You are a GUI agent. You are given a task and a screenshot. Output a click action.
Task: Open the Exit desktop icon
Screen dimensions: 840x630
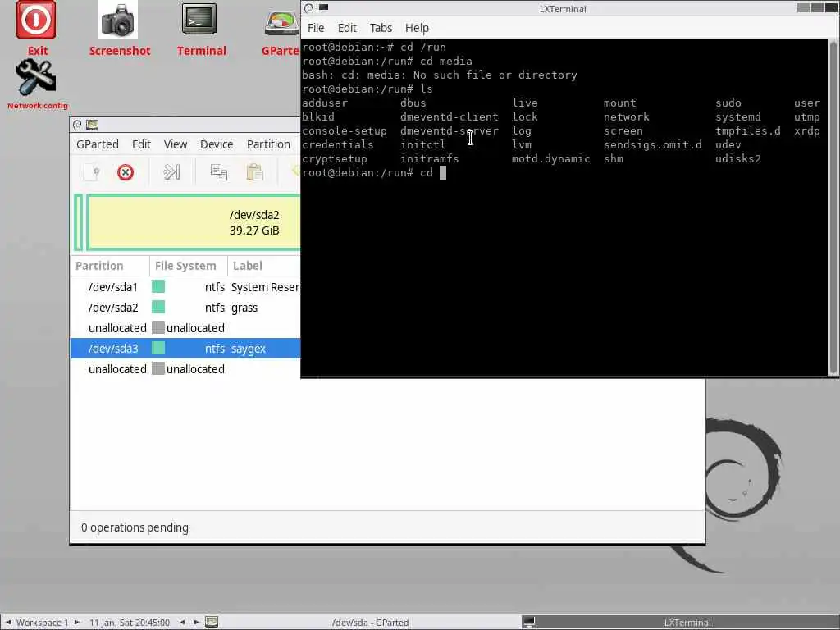[36, 21]
